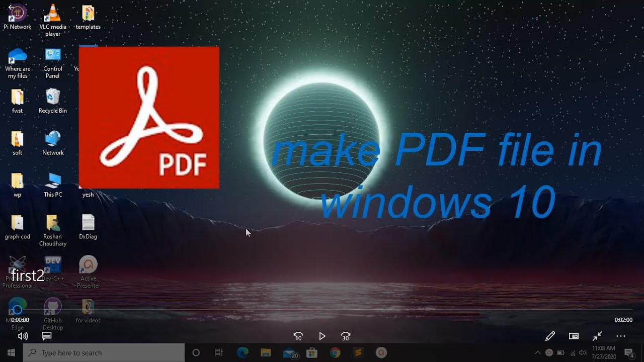Screen dimensions: 644x362
Task: Select the templates folder icon
Action: click(x=88, y=17)
